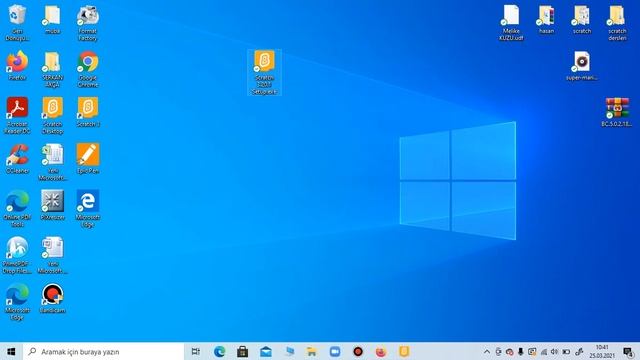Click the taskbar search box
This screenshot has height=360, width=640.
pos(103,351)
